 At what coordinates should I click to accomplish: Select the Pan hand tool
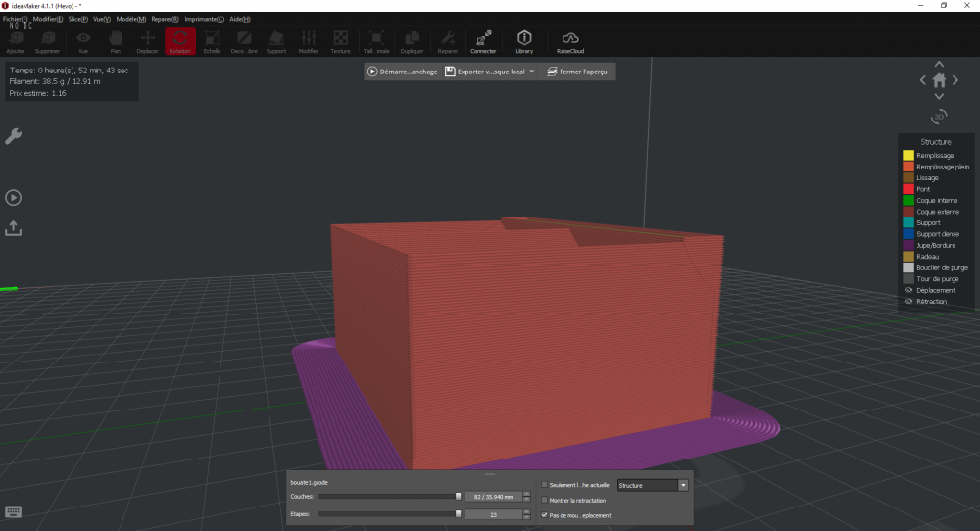click(x=115, y=42)
